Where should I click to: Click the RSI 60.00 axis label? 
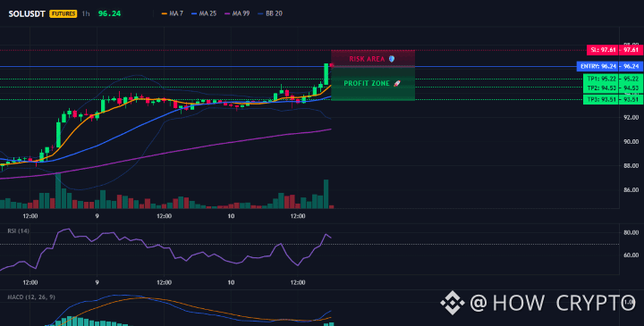tap(631, 255)
